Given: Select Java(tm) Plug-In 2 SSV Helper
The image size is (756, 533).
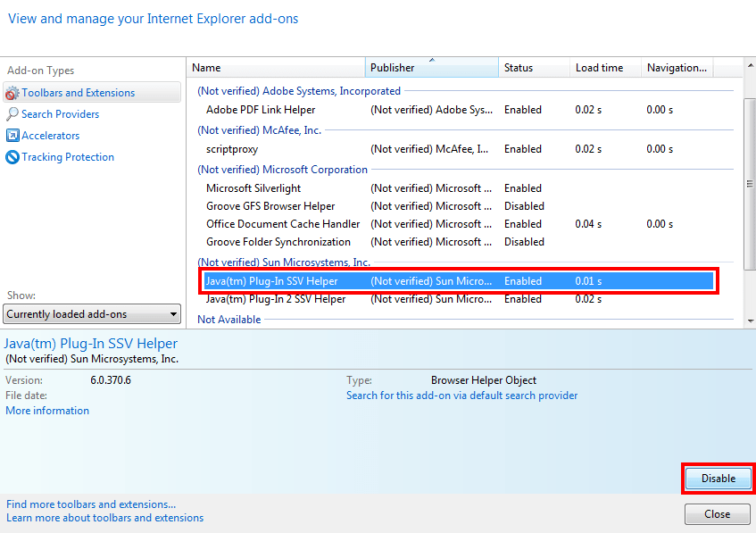Looking at the screenshot, I should (x=276, y=299).
